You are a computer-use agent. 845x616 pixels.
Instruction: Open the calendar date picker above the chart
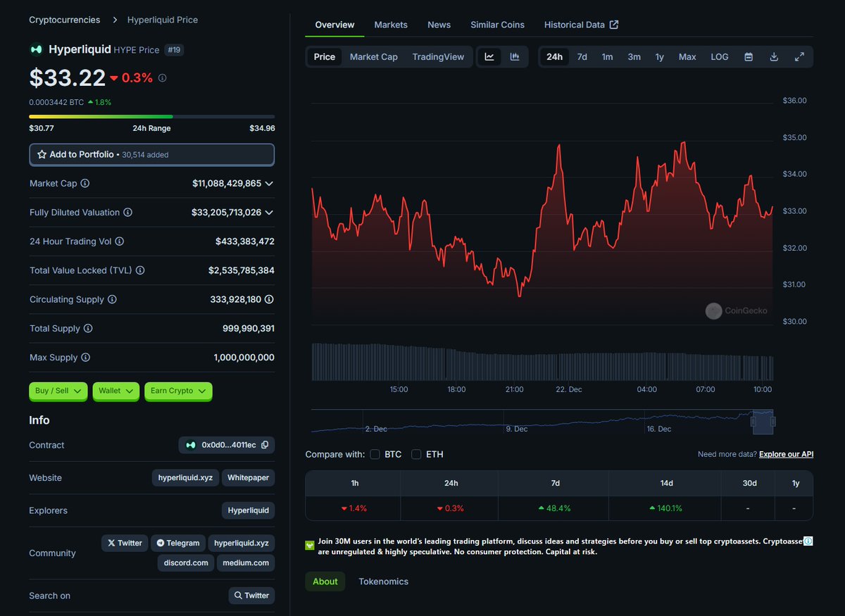pyautogui.click(x=748, y=56)
